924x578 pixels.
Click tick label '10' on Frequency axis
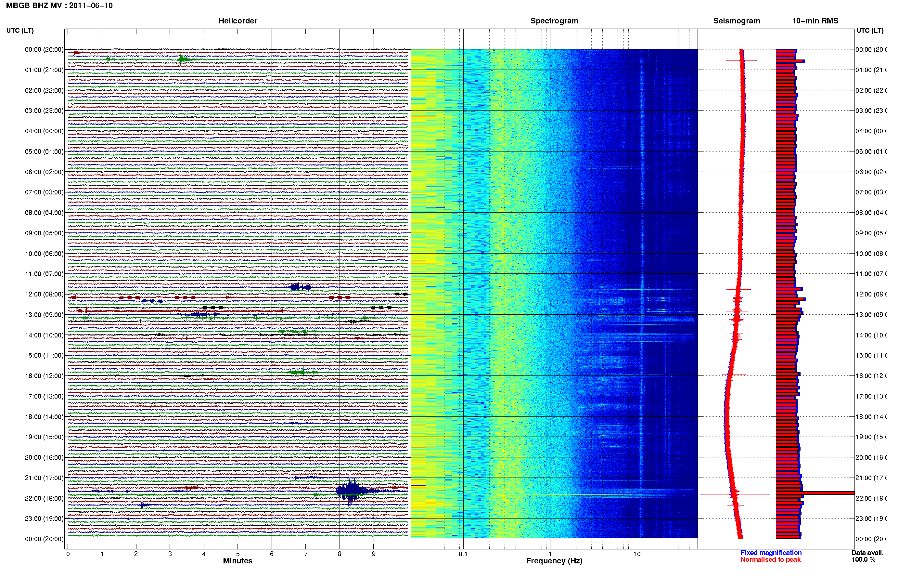tap(637, 554)
